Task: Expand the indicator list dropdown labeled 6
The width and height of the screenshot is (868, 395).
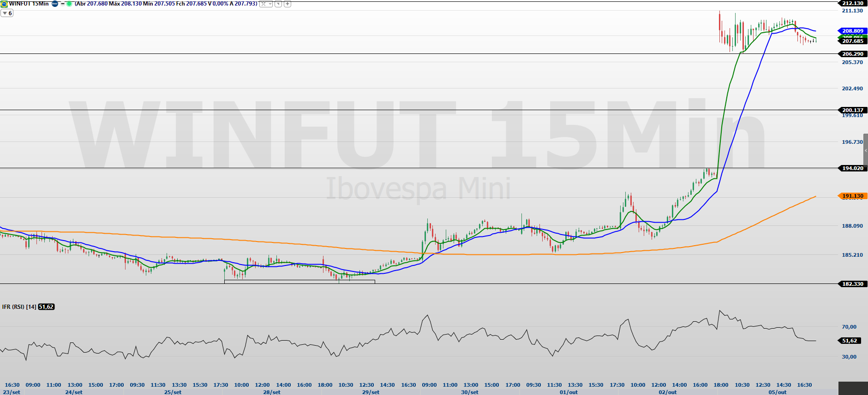Action: (7, 13)
